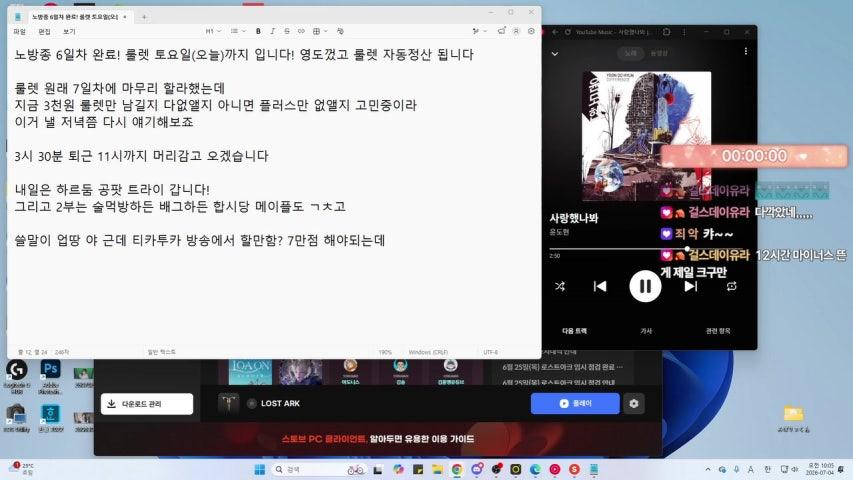Viewport: 853px width, 480px height.
Task: Open the weather widget on the taskbar
Action: click(x=22, y=469)
